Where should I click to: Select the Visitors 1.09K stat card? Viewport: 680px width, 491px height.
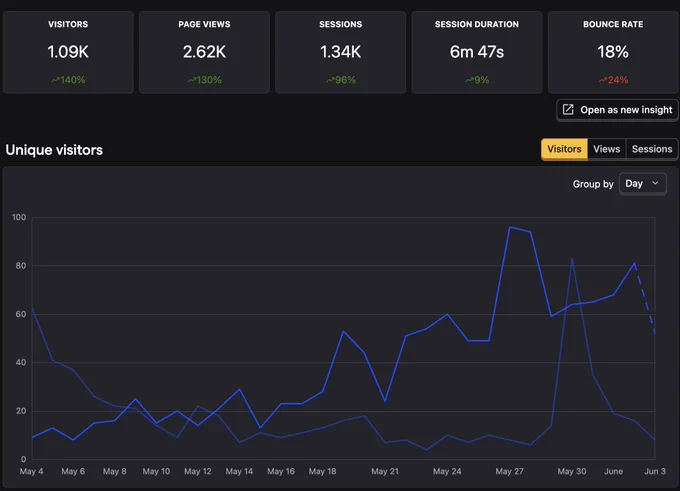(x=68, y=52)
